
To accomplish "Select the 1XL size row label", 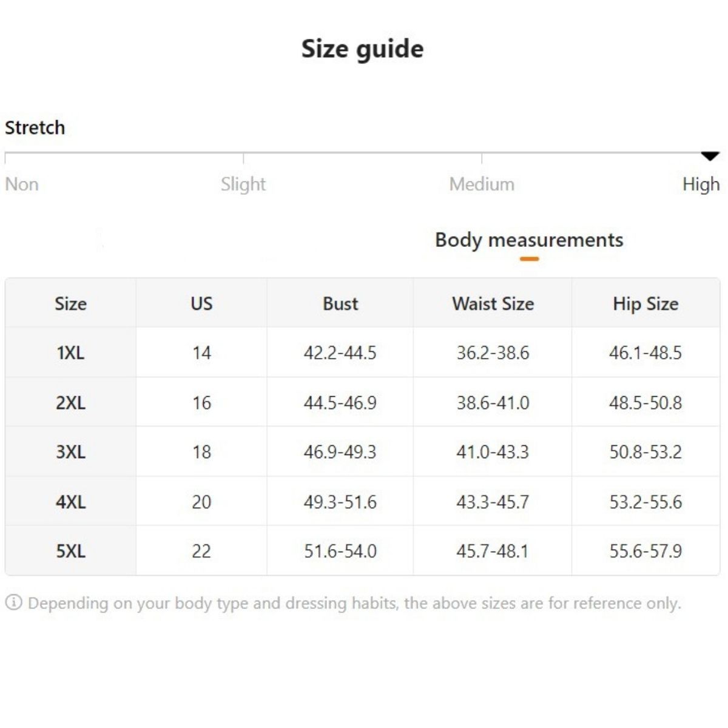I will pyautogui.click(x=70, y=352).
